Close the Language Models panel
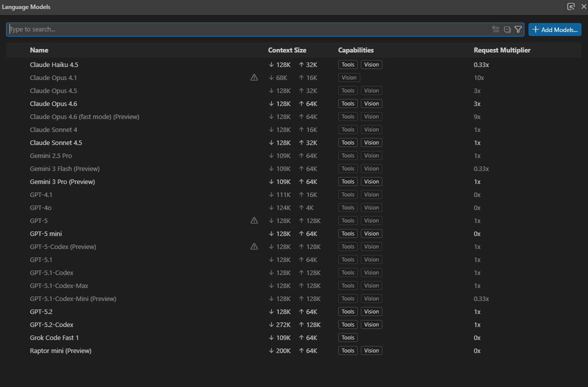The height and width of the screenshot is (387, 588). pos(583,6)
